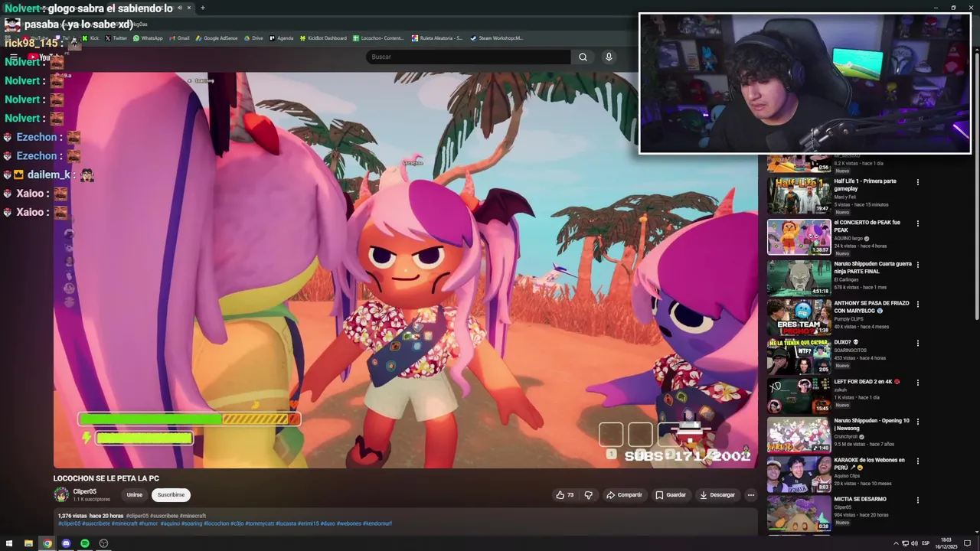Open options menu for KARAOKE de los Webones
980x551 pixels.
tap(917, 461)
